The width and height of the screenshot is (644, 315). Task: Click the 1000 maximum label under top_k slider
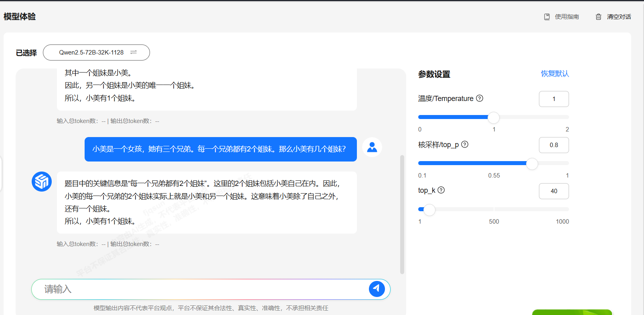coord(562,222)
